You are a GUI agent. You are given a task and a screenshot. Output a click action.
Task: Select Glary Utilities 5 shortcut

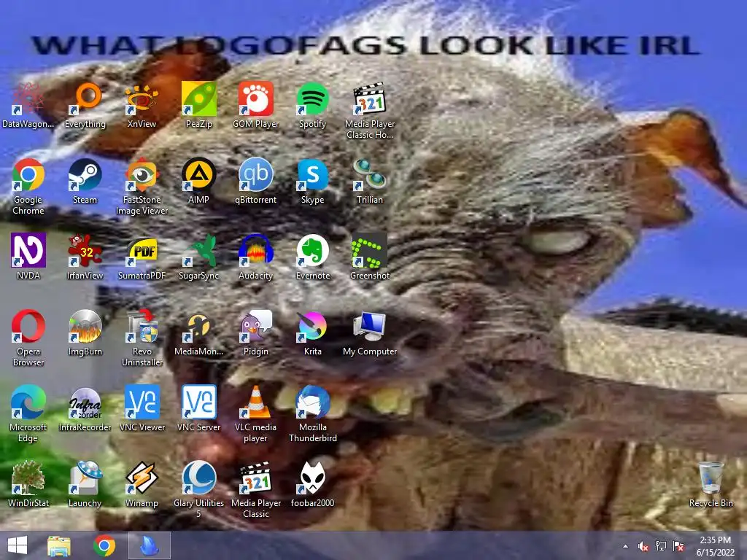[x=199, y=489]
